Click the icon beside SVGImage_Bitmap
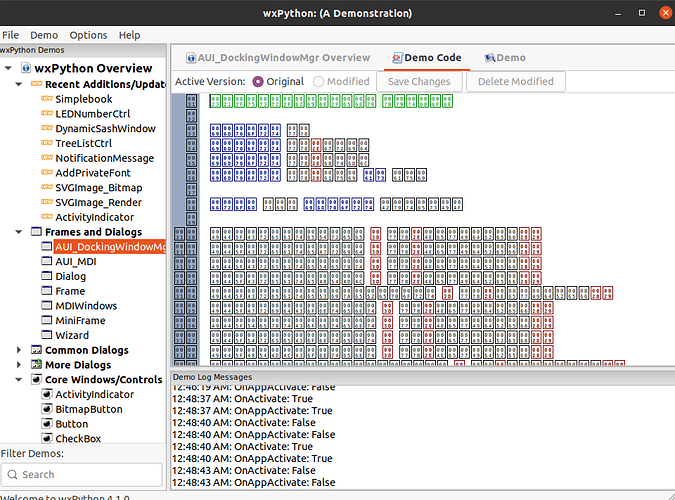This screenshot has width=675, height=500. [47, 187]
